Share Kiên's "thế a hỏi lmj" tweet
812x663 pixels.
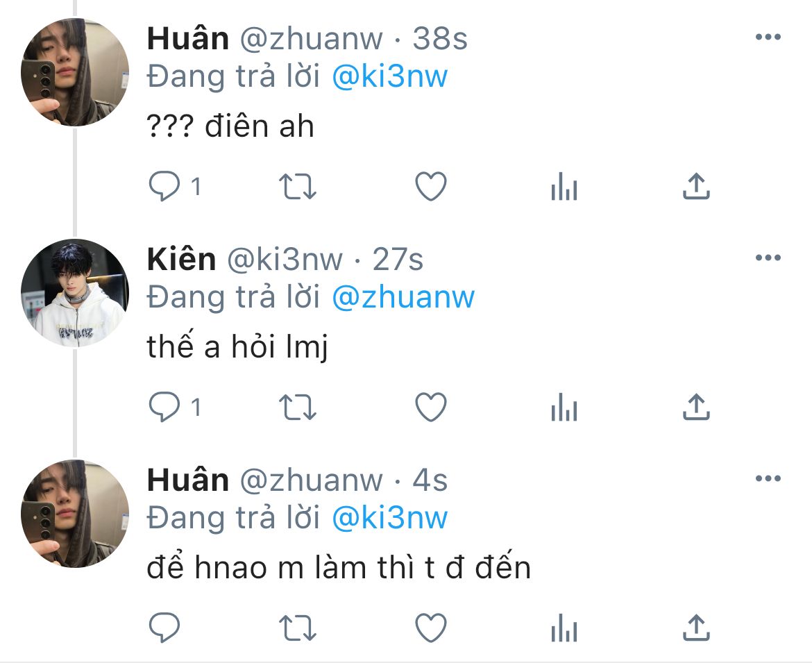[x=696, y=407]
